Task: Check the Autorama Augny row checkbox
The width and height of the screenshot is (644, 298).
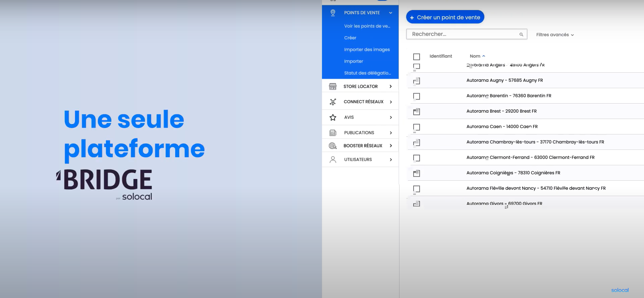Action: click(417, 81)
